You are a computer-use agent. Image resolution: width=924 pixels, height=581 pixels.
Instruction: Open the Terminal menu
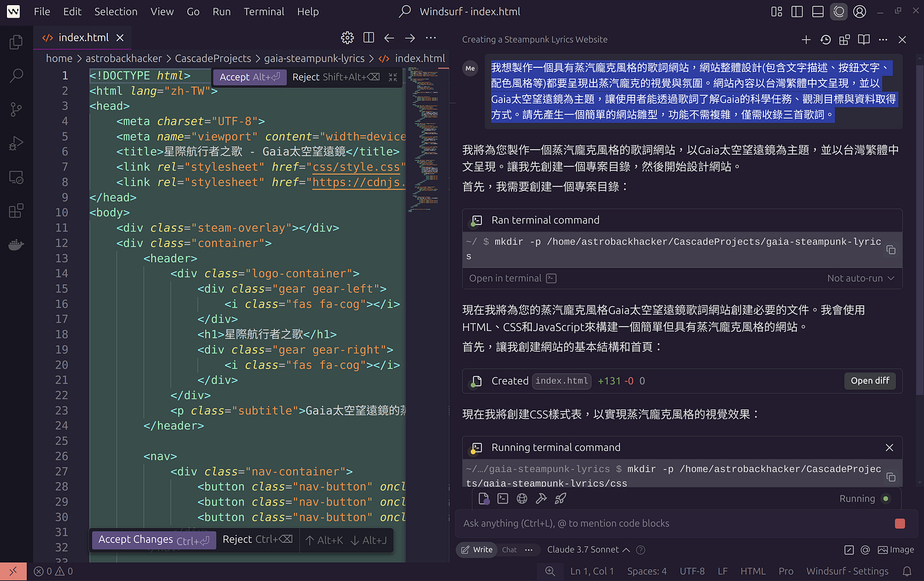[x=264, y=11]
